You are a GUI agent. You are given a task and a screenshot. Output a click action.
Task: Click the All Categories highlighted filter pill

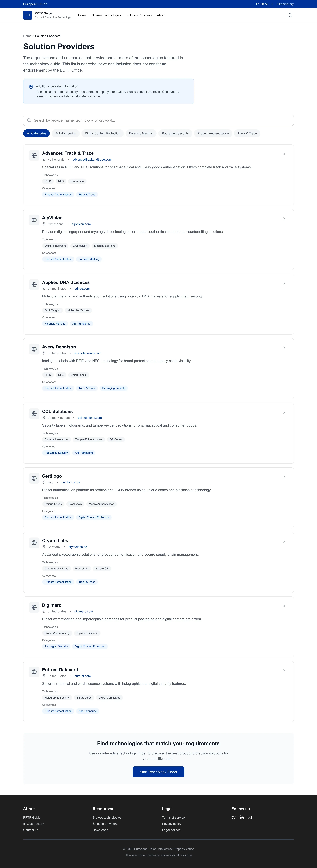pos(36,133)
